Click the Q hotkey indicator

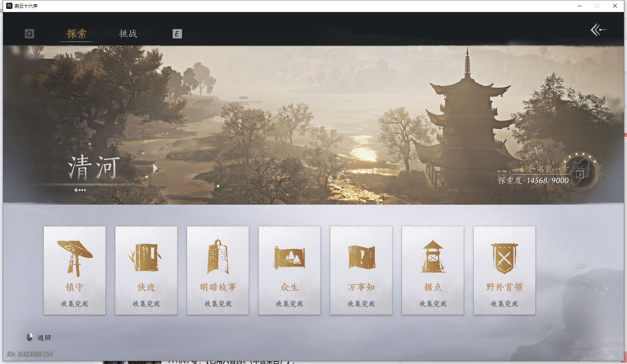coord(29,34)
